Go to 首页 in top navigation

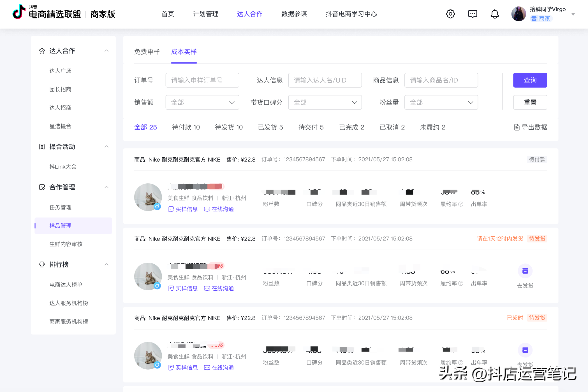pyautogui.click(x=168, y=14)
